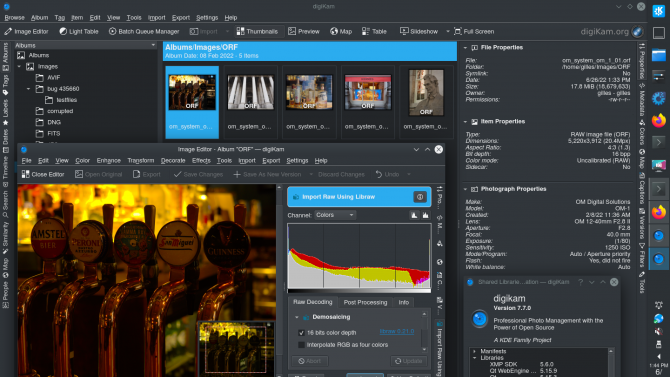Open the Albums combo box in left panel

(85, 45)
